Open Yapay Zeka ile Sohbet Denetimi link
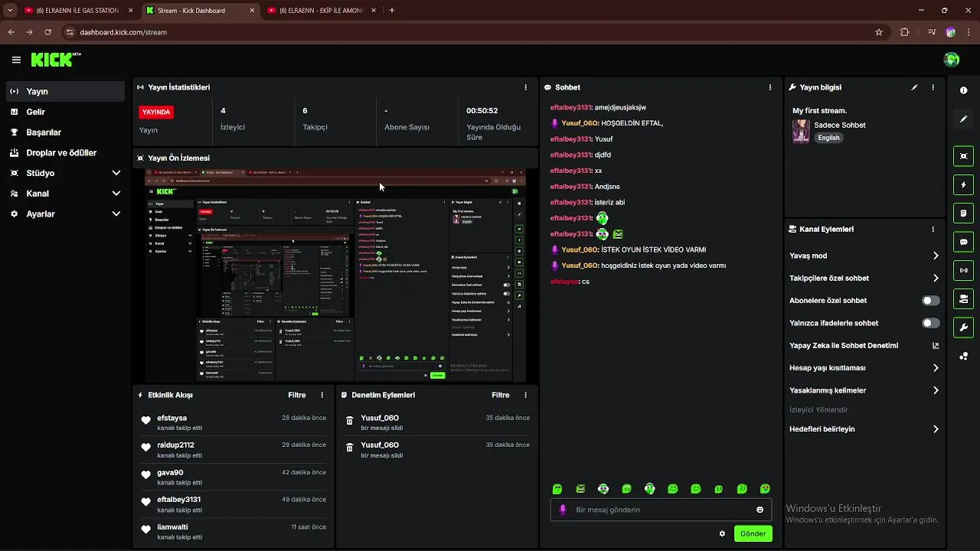The height and width of the screenshot is (551, 980). (864, 346)
